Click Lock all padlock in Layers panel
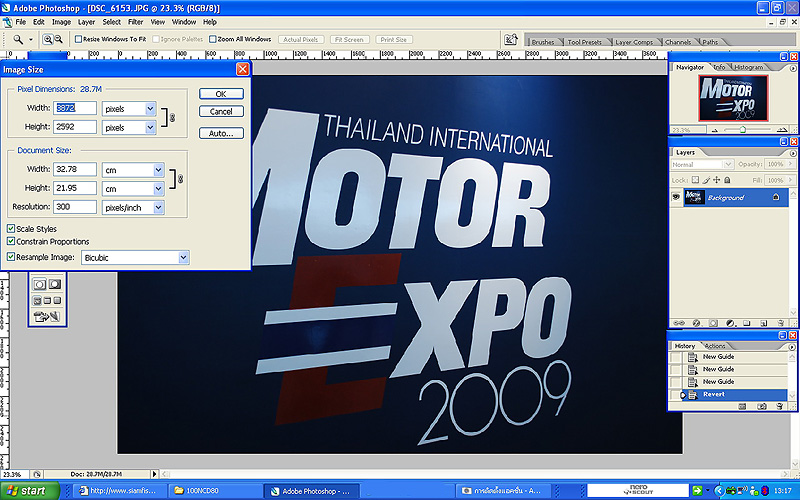 (x=727, y=180)
